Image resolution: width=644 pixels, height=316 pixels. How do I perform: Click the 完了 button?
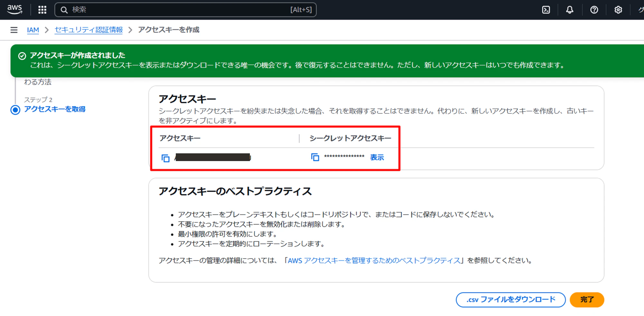587,300
